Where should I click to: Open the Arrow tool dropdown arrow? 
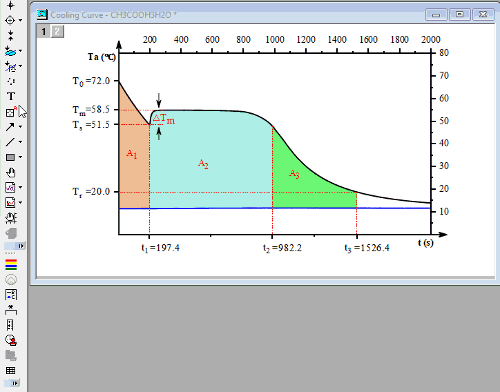click(20, 127)
